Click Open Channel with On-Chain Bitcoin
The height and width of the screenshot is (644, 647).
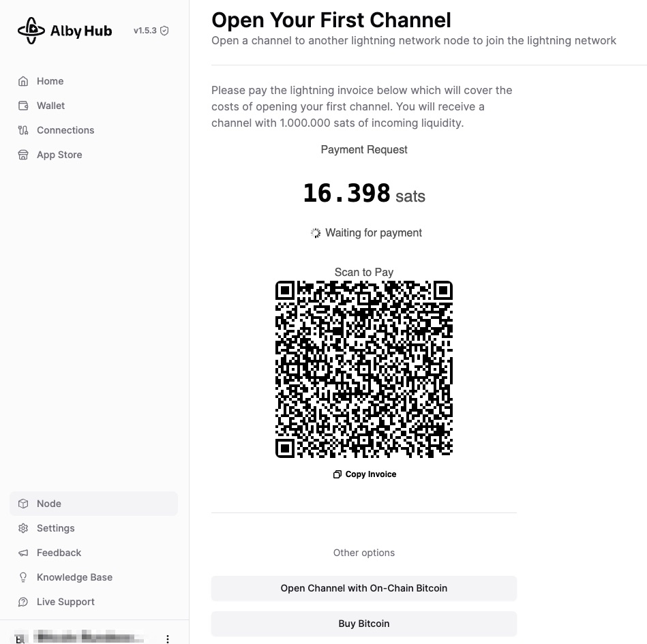tap(364, 588)
